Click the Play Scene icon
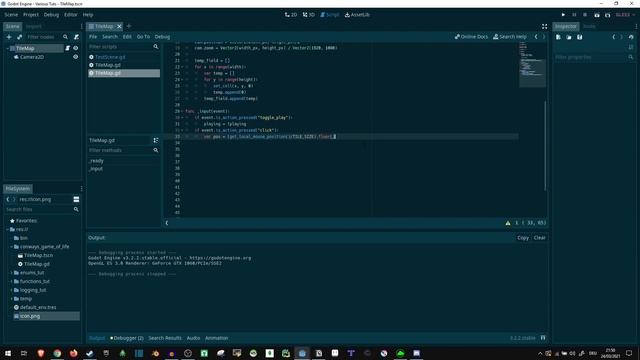This screenshot has height=360, width=640. (x=597, y=15)
